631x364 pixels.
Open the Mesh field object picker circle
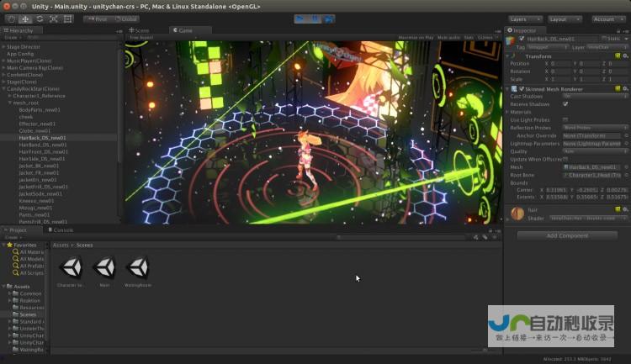pos(626,167)
